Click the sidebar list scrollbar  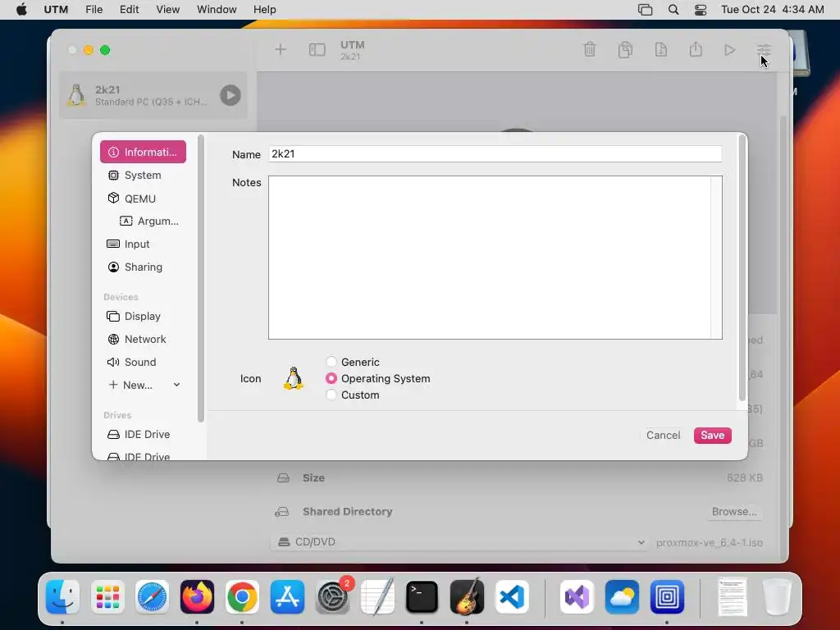pyautogui.click(x=201, y=279)
